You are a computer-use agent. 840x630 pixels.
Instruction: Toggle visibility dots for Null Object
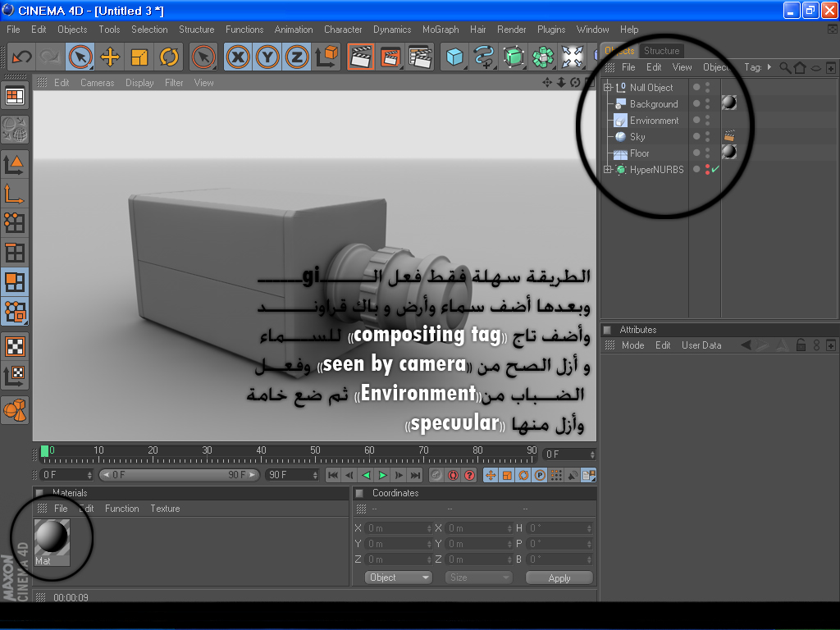point(708,87)
